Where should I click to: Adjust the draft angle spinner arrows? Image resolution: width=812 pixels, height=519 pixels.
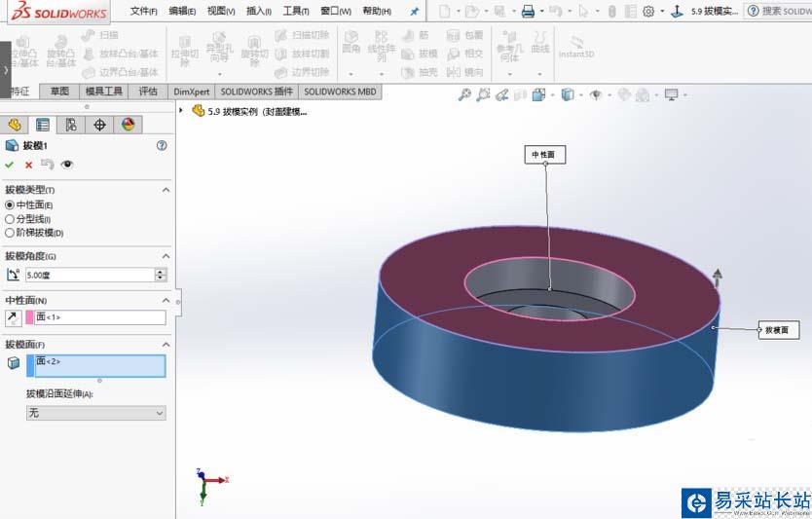(x=161, y=275)
